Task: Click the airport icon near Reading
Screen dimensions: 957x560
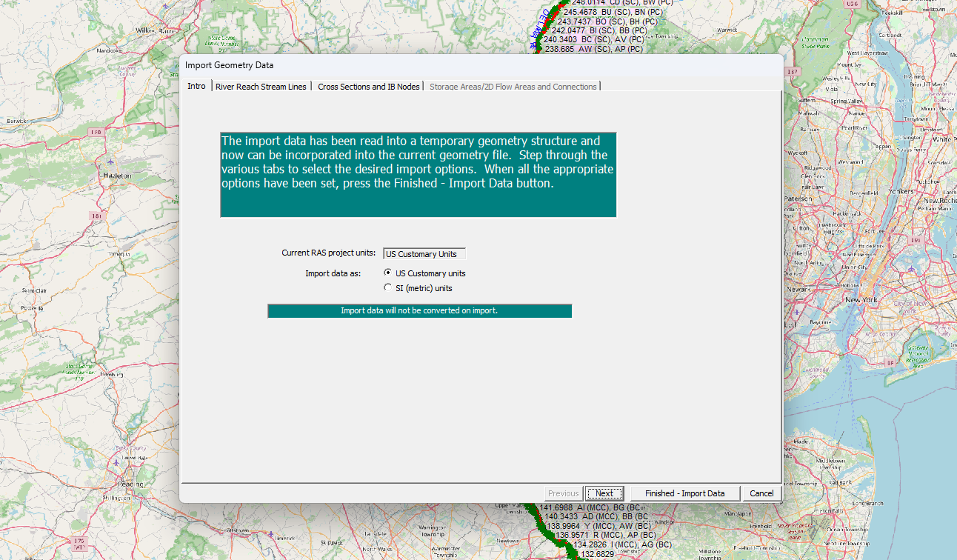Action: point(117,463)
